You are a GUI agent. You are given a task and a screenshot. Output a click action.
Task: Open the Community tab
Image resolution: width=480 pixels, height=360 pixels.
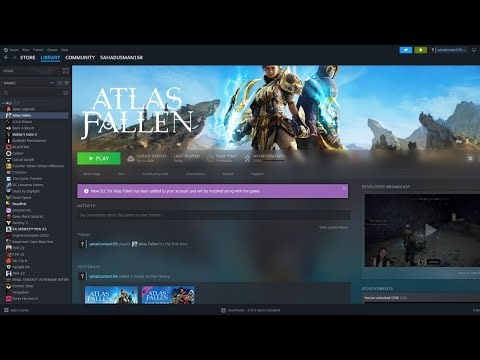pyautogui.click(x=80, y=58)
